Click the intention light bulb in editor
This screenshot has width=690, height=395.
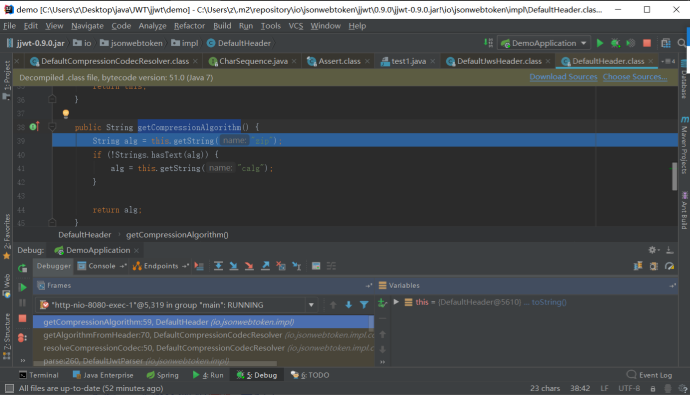coord(66,114)
